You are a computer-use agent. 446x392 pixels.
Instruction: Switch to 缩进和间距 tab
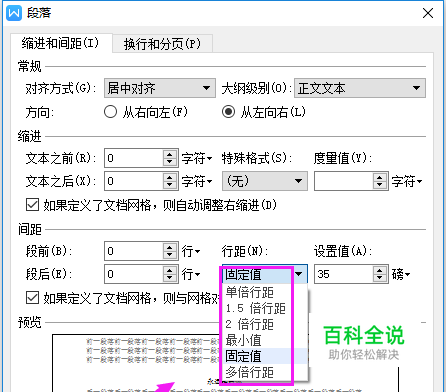click(61, 43)
